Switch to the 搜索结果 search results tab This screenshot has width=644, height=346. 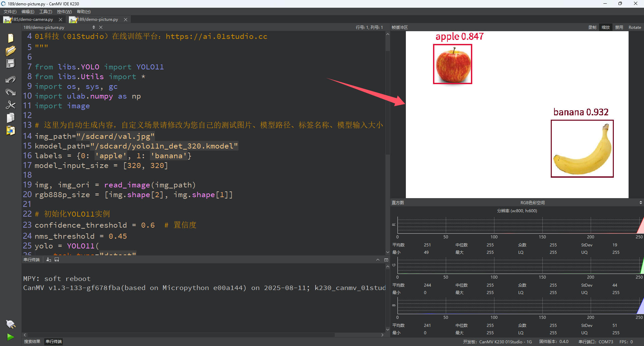(x=32, y=341)
